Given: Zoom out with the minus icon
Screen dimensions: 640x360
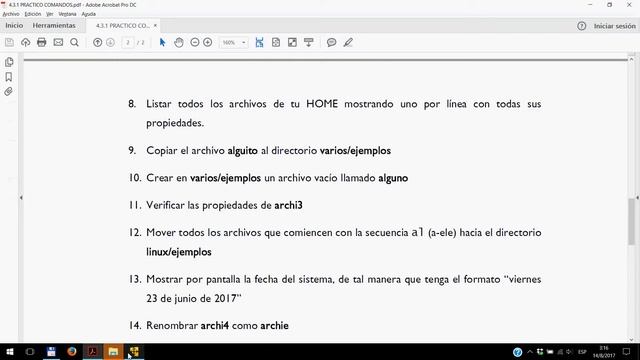Looking at the screenshot, I should (195, 42).
